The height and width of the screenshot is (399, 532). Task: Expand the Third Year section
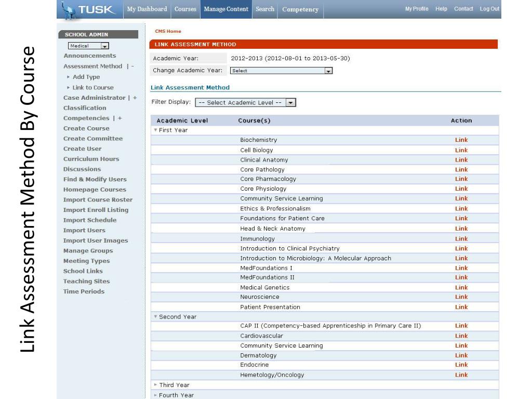point(155,385)
